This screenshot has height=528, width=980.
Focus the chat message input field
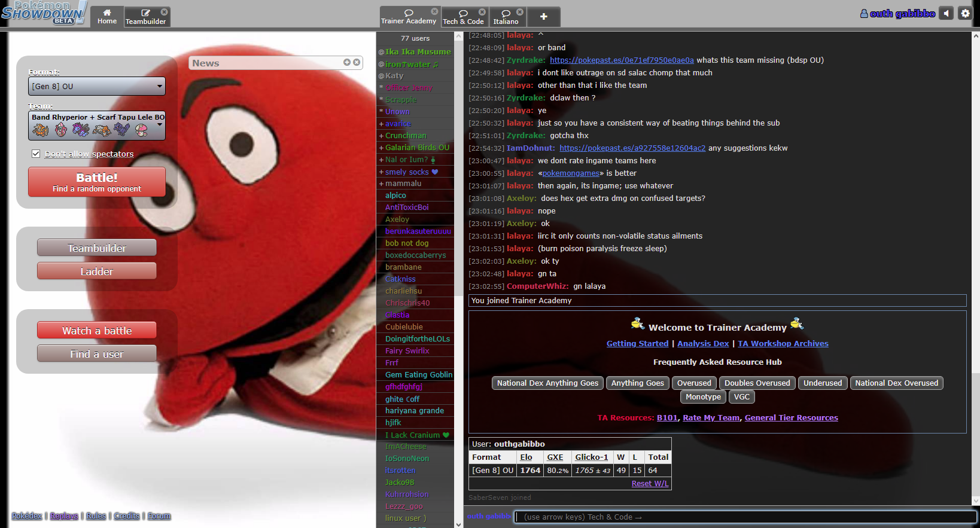745,517
